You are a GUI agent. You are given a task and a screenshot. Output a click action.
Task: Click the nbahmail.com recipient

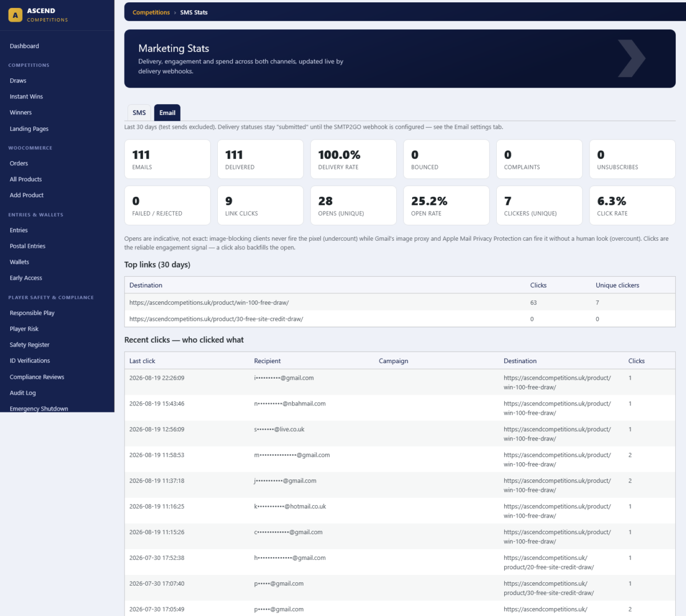[290, 404]
